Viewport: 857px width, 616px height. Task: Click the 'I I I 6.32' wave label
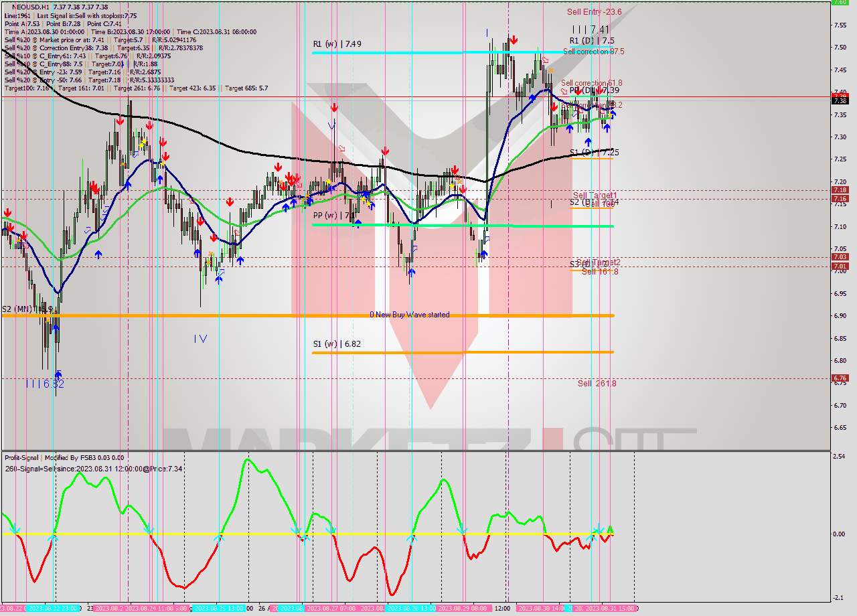point(45,384)
